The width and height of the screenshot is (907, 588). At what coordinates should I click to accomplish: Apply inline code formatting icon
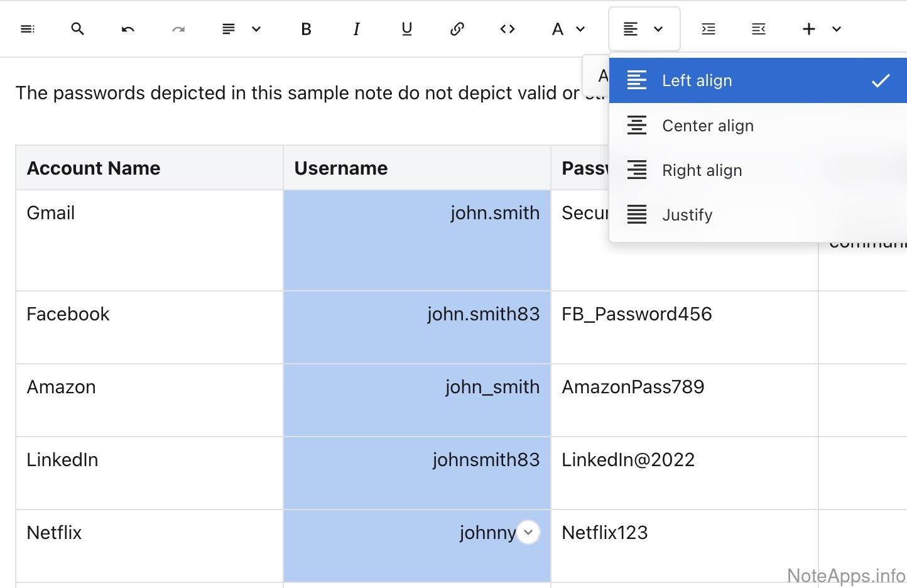tap(508, 29)
